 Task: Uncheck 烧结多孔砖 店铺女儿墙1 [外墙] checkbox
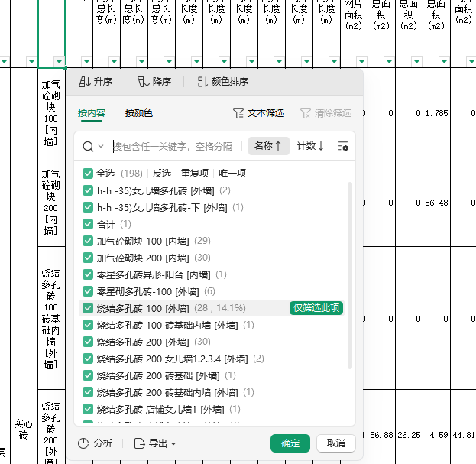[x=88, y=409]
